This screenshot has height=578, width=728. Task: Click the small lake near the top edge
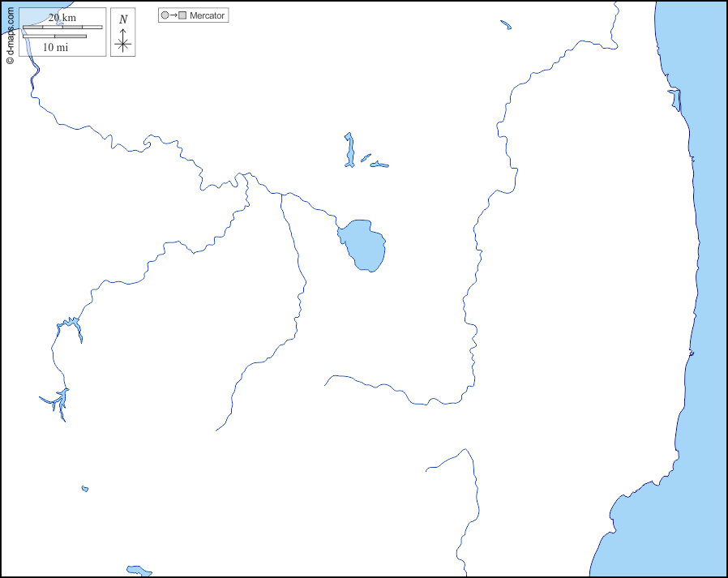506,25
